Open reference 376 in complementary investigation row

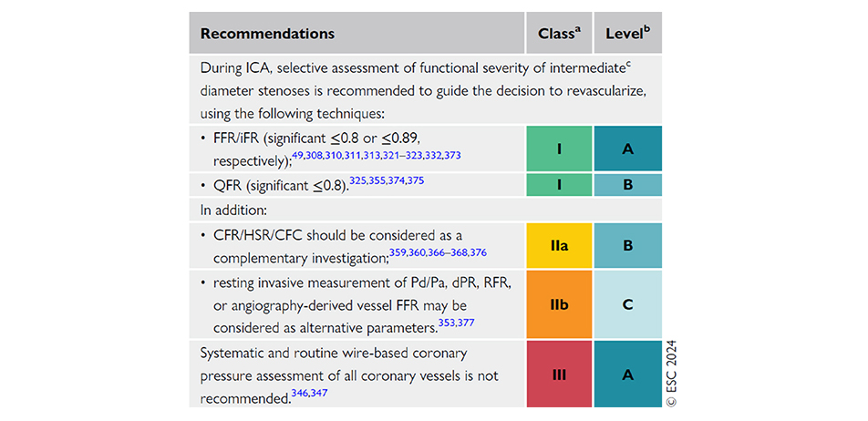[x=480, y=252]
